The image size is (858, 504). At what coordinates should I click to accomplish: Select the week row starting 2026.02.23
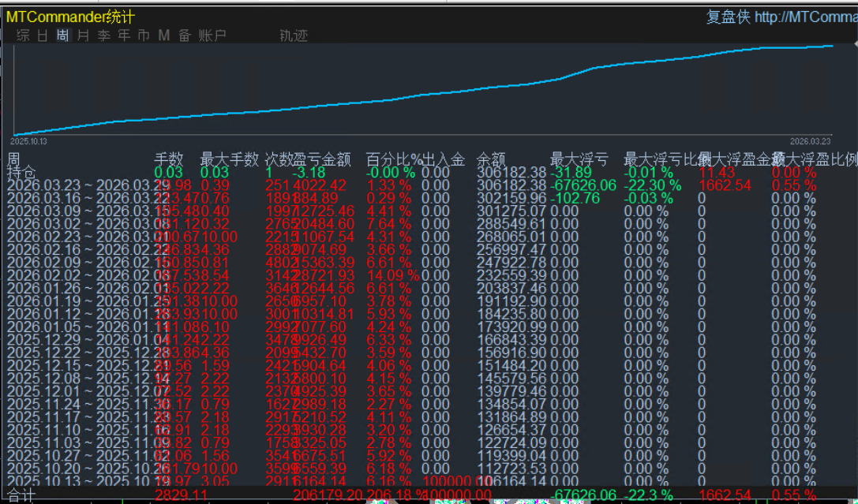tap(429, 237)
